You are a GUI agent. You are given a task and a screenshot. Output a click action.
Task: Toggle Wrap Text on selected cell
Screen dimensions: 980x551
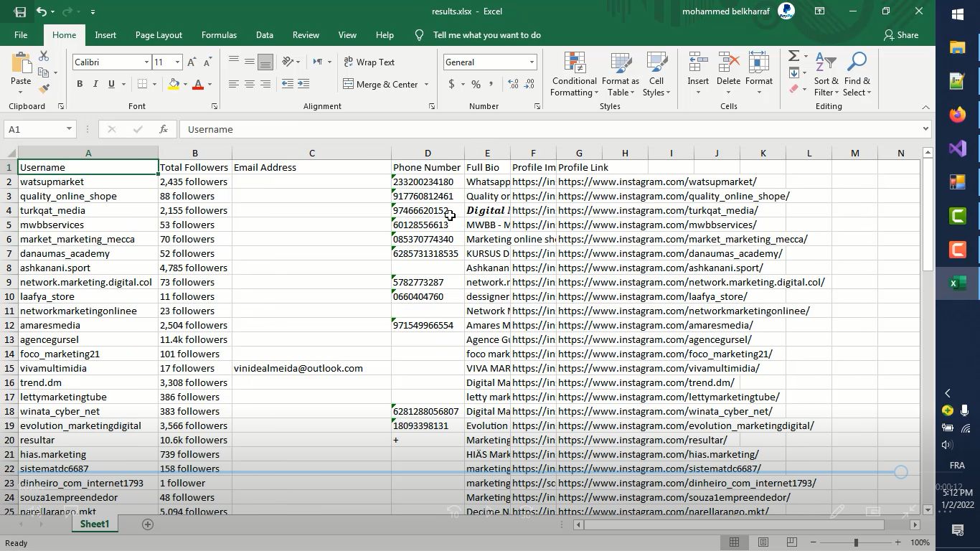tap(369, 62)
